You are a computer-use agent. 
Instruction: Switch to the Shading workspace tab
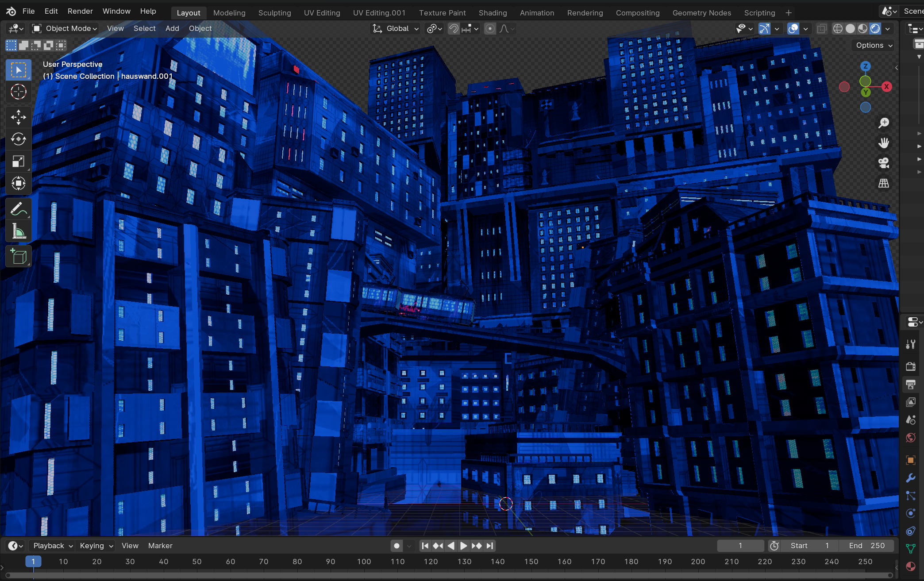[493, 13]
